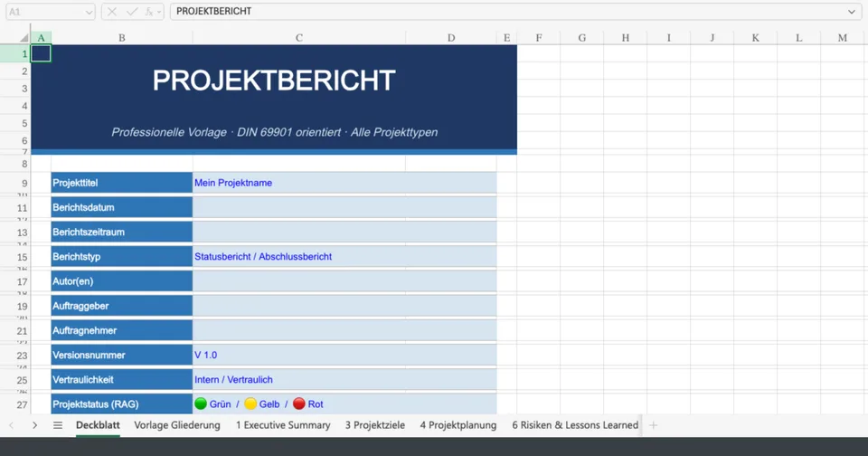This screenshot has height=456, width=868.
Task: Select row 8 header
Action: [x=15, y=164]
